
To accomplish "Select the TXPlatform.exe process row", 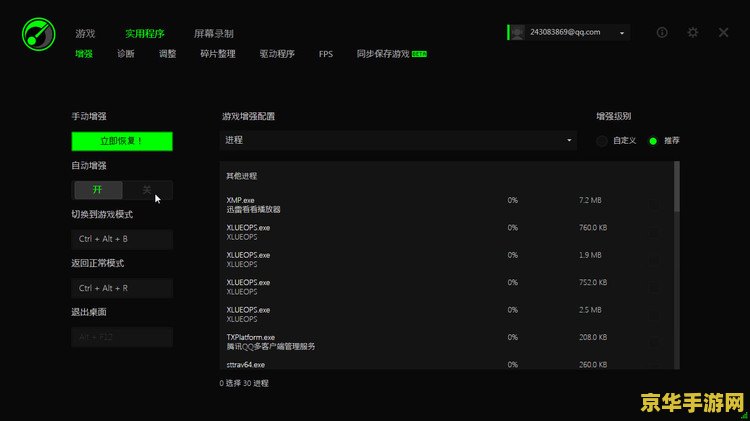I will point(447,342).
